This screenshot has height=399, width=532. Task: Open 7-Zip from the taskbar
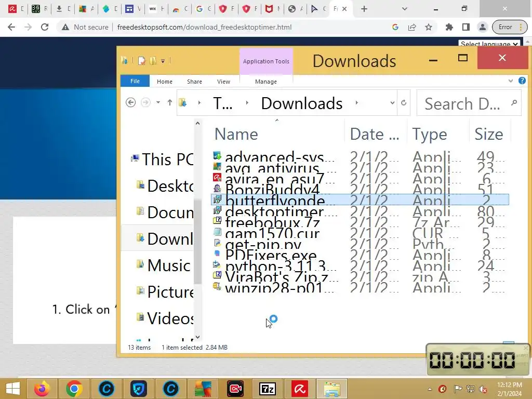click(268, 389)
